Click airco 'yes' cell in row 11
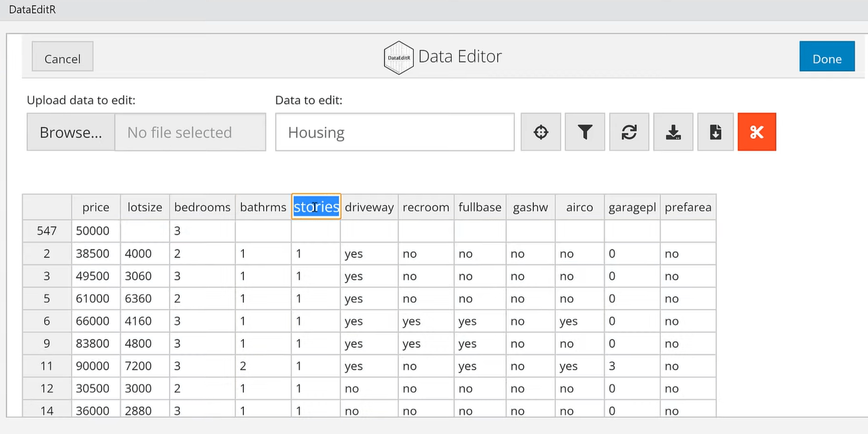The height and width of the screenshot is (434, 868). pos(580,366)
